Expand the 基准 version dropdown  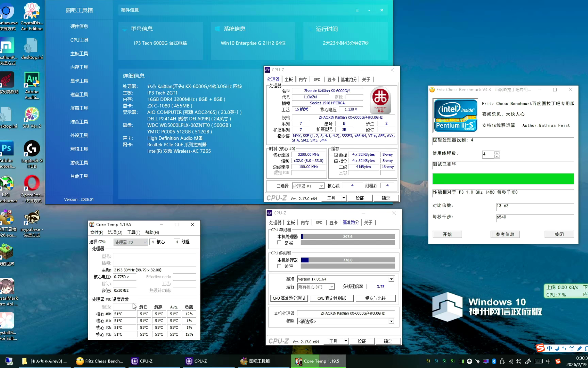[x=391, y=279]
